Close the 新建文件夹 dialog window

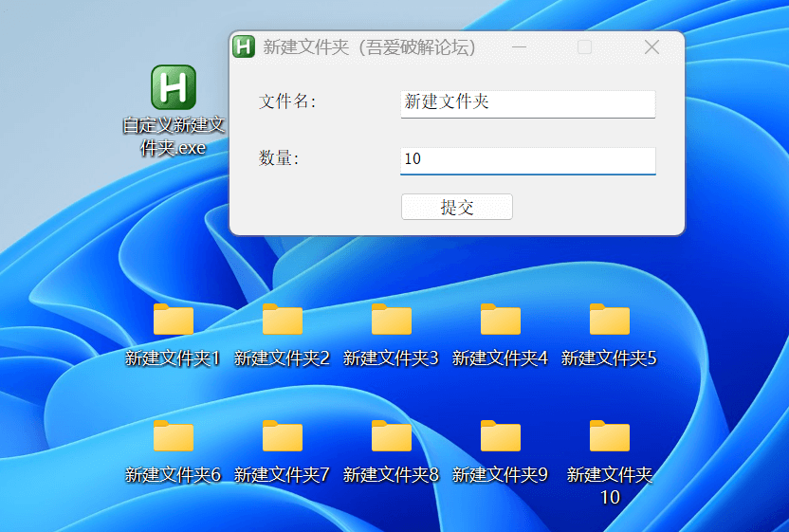tap(651, 47)
